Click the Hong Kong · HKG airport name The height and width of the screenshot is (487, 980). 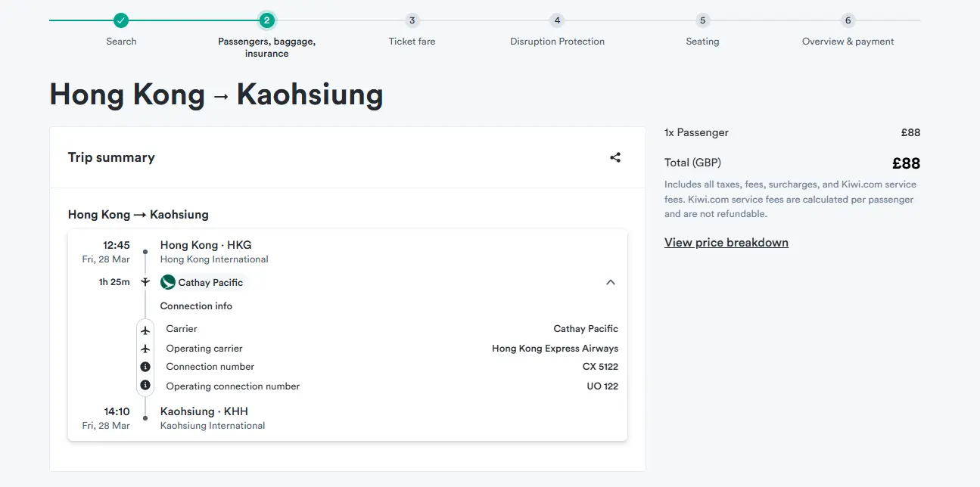pyautogui.click(x=206, y=245)
